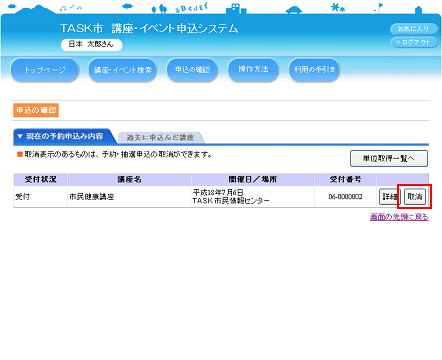Select the 申込の確認 navigation button
The image size is (442, 360).
click(x=192, y=70)
